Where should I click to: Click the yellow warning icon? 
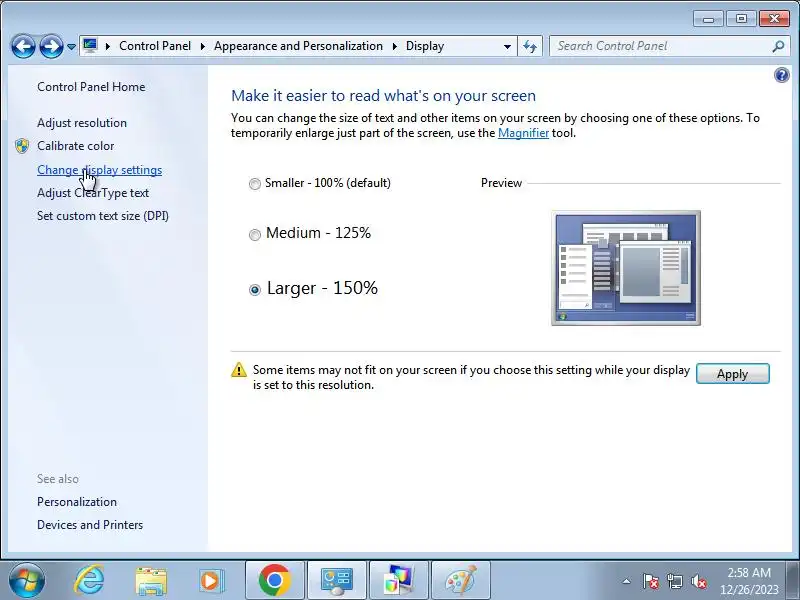[239, 370]
